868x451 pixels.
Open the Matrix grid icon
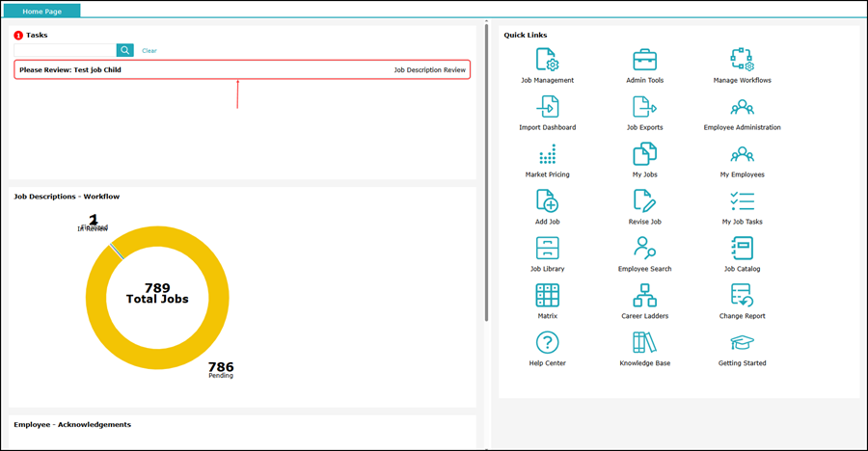point(547,295)
